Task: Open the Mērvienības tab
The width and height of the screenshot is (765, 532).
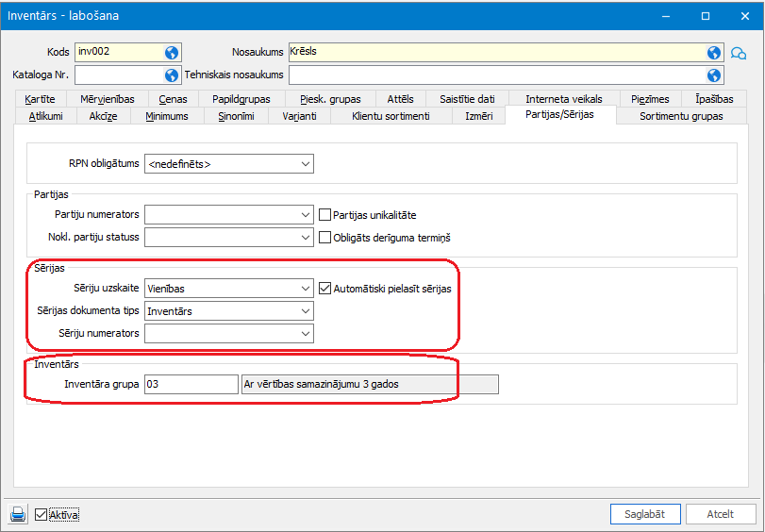Action: click(x=108, y=99)
